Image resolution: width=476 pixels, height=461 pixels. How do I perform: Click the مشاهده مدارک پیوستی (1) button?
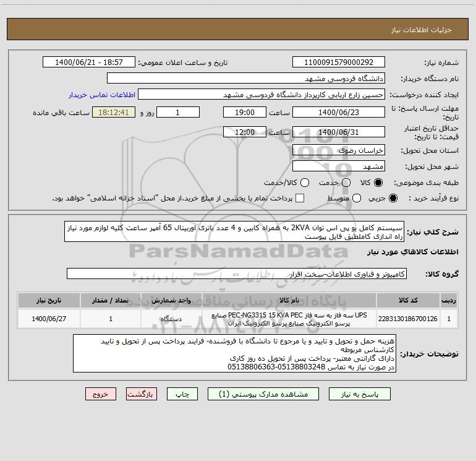pos(263,394)
